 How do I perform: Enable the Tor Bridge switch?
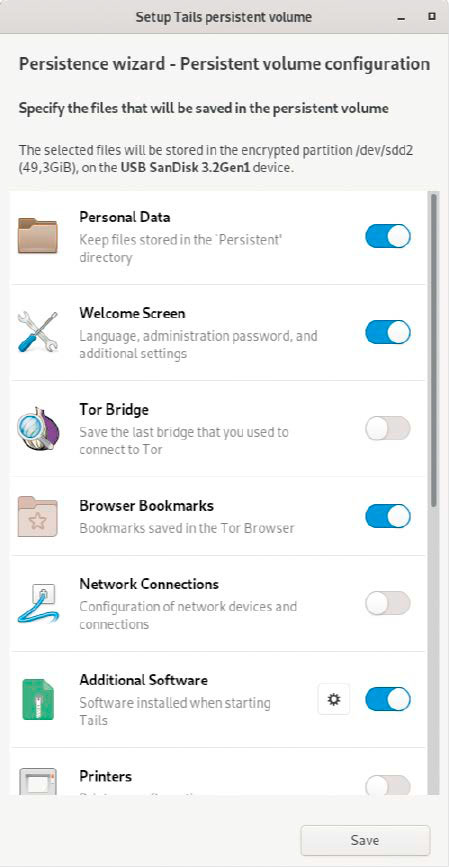pos(388,428)
